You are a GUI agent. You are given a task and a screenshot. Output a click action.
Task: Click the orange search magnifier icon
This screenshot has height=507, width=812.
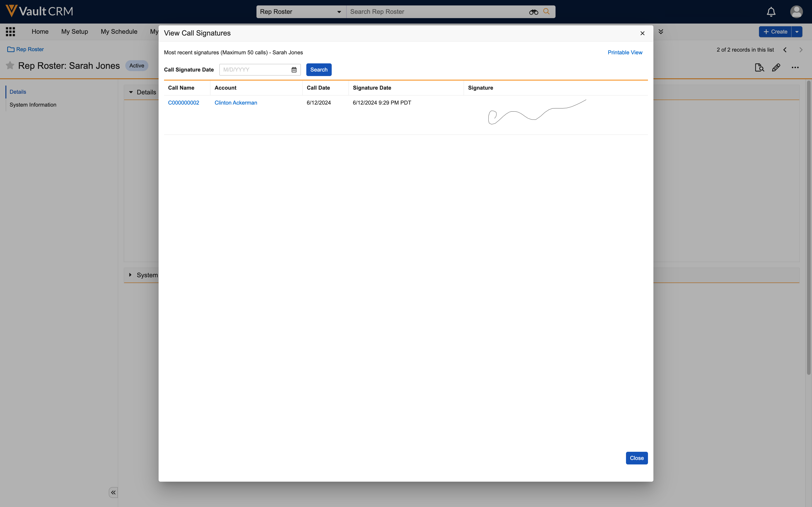(547, 11)
